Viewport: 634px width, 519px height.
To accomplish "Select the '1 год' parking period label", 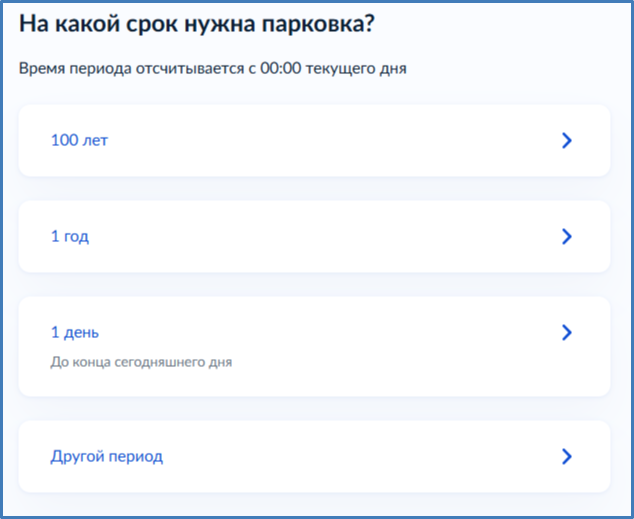I will coord(71,237).
